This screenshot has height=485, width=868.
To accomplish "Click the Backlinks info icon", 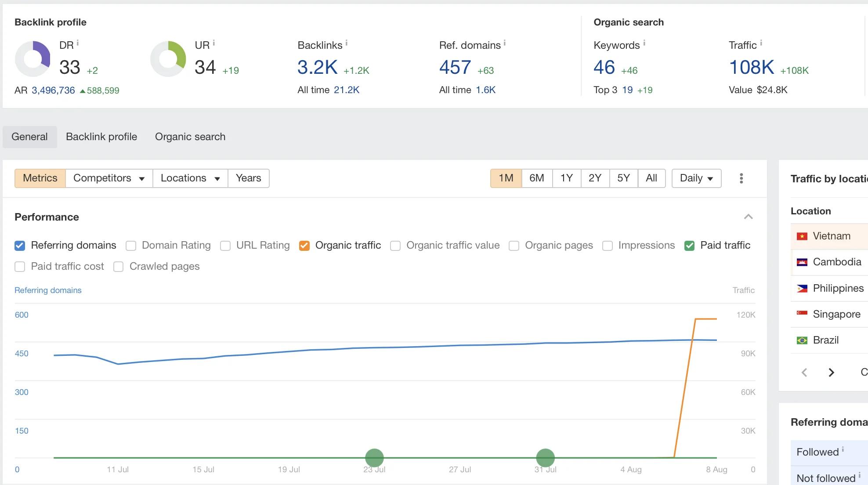I will tap(347, 43).
